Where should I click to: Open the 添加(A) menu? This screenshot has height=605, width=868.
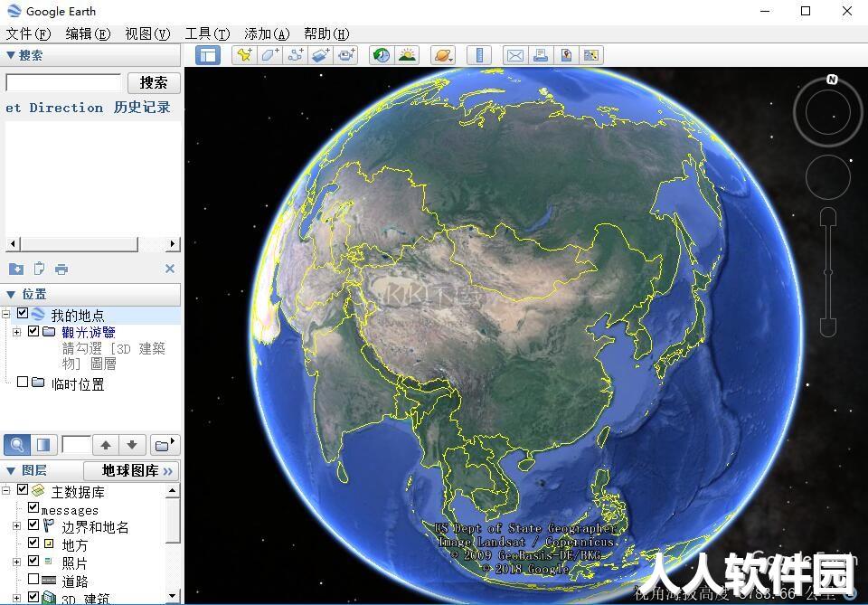tap(268, 34)
